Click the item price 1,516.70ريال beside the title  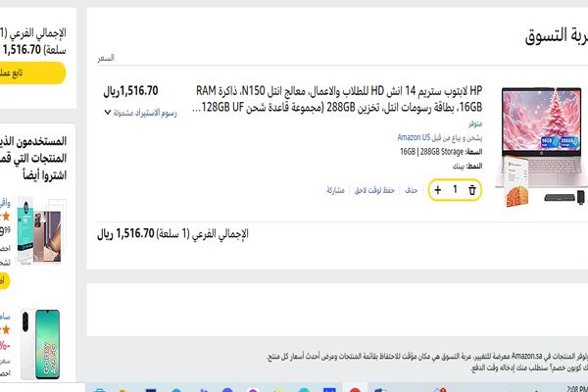130,91
